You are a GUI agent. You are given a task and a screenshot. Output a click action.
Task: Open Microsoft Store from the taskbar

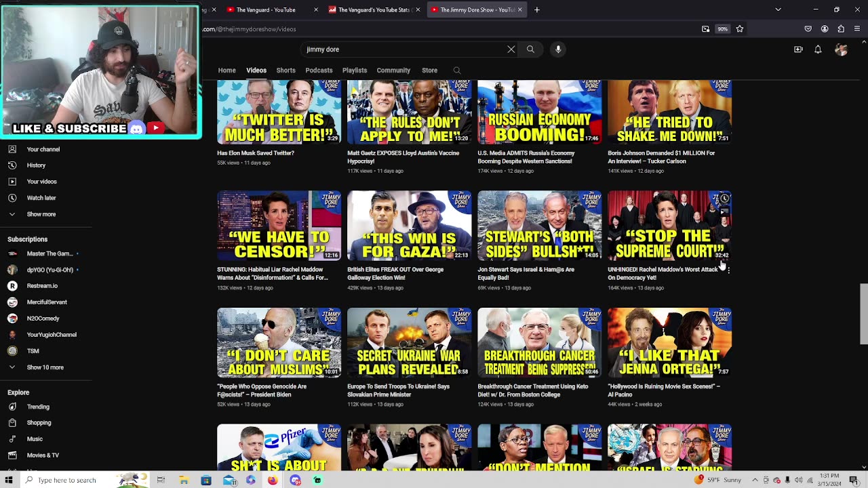206,480
